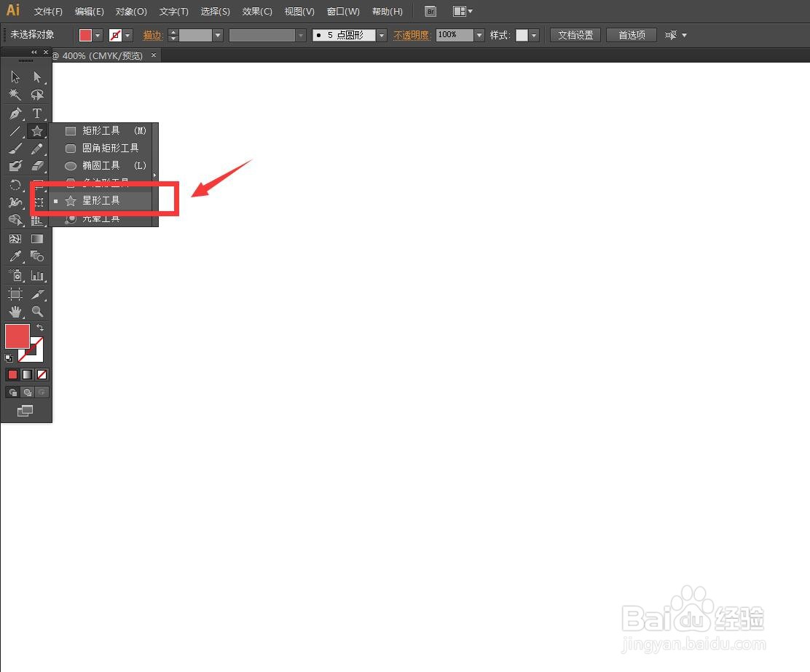
Task: Click the 文档设置 button
Action: tap(575, 35)
